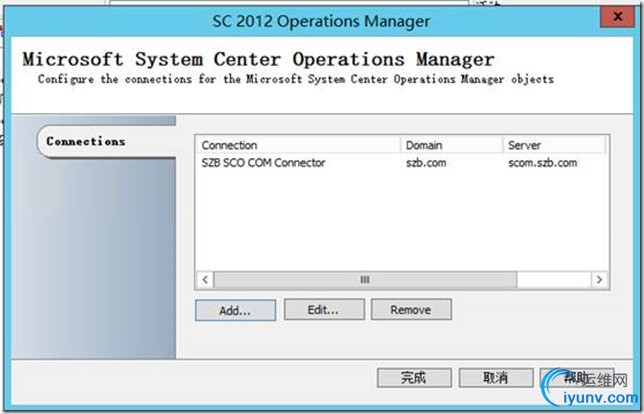Click the horizontal scrollbar thumb
This screenshot has width=644, height=414.
tap(365, 280)
